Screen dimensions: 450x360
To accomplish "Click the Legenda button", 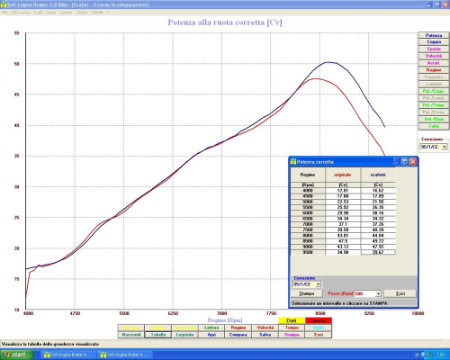I will tap(185, 335).
